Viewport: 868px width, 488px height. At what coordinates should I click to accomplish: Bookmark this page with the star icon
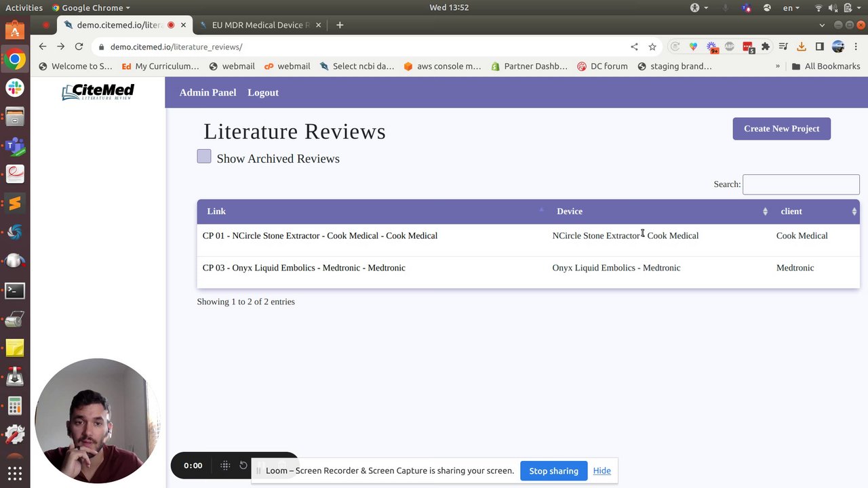click(652, 47)
